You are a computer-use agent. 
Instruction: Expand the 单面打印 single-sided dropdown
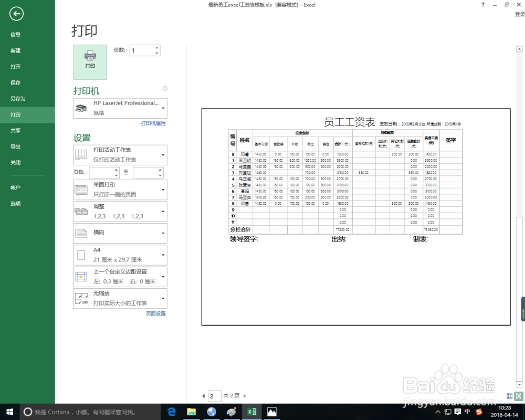click(x=120, y=190)
